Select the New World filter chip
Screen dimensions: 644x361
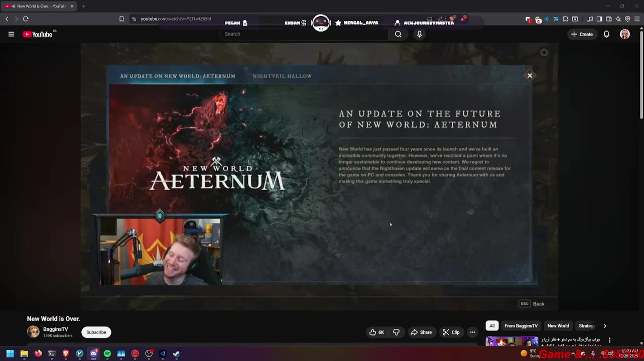tap(558, 326)
